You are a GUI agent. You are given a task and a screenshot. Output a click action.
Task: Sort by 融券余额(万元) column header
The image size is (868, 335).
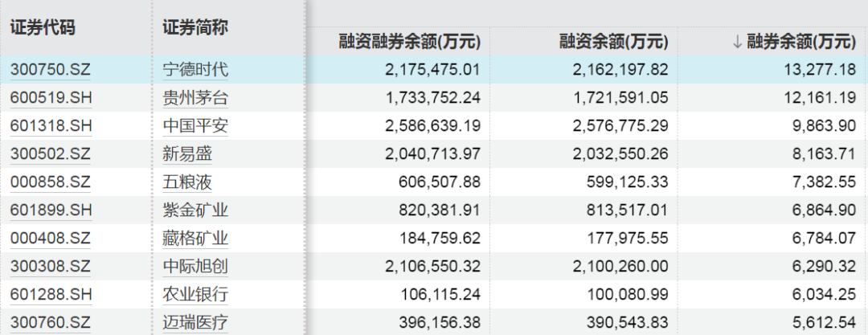[801, 42]
